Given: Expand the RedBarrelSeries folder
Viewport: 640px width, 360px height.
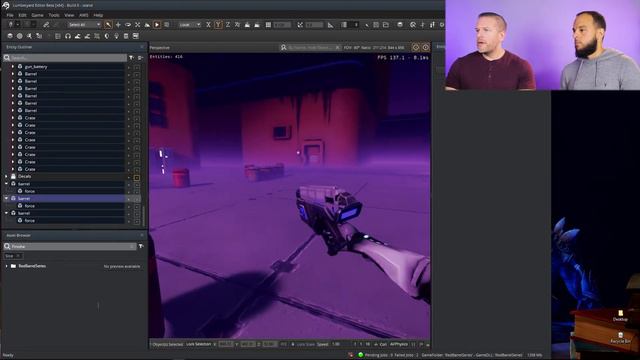Looking at the screenshot, I should point(6,266).
